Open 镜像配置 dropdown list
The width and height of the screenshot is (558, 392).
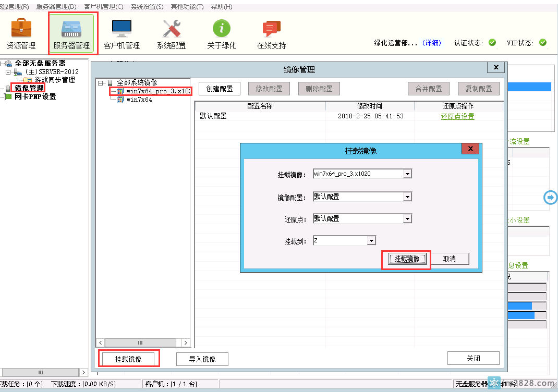point(407,197)
